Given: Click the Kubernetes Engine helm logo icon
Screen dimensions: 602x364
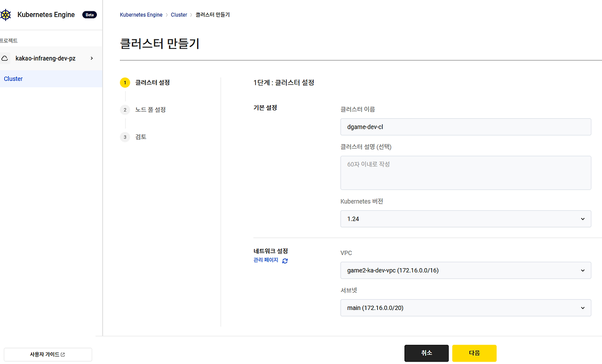Looking at the screenshot, I should [x=5, y=15].
